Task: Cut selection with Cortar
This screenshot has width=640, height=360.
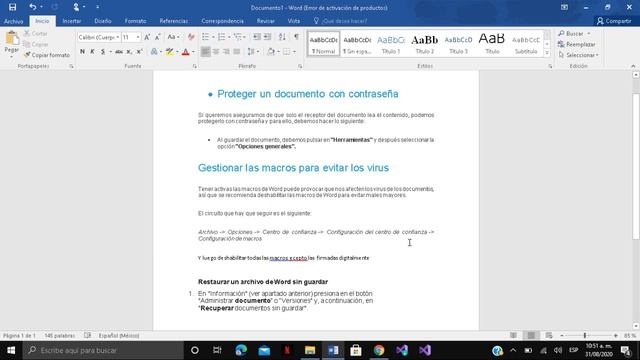Action: click(x=36, y=33)
